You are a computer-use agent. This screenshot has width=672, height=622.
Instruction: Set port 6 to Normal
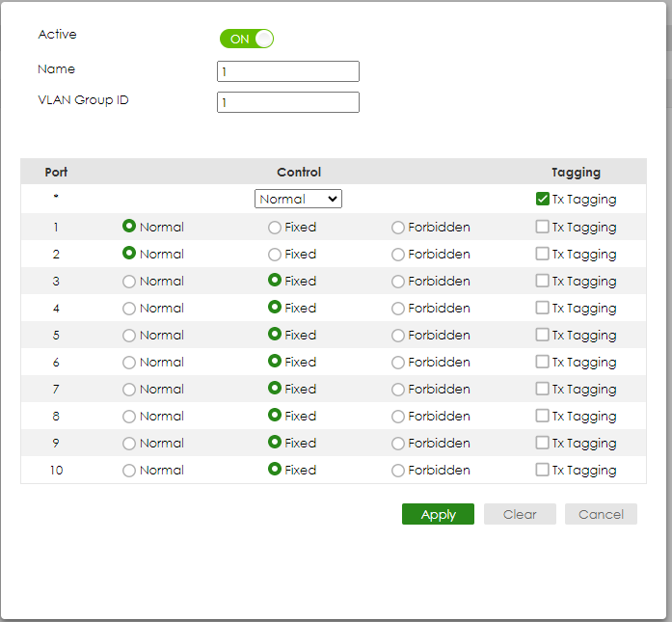tap(129, 363)
